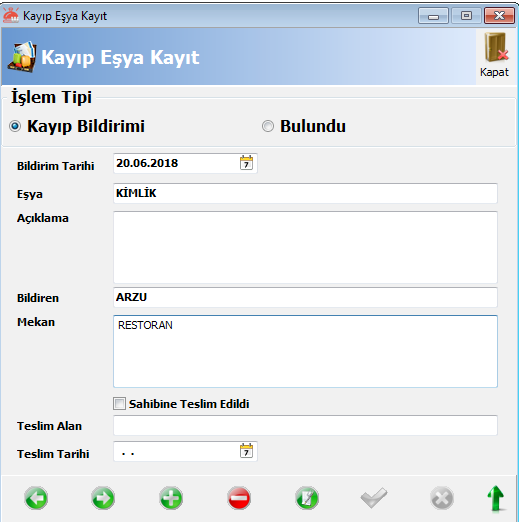
Task: Click the Açıklama text area
Action: pyautogui.click(x=305, y=247)
